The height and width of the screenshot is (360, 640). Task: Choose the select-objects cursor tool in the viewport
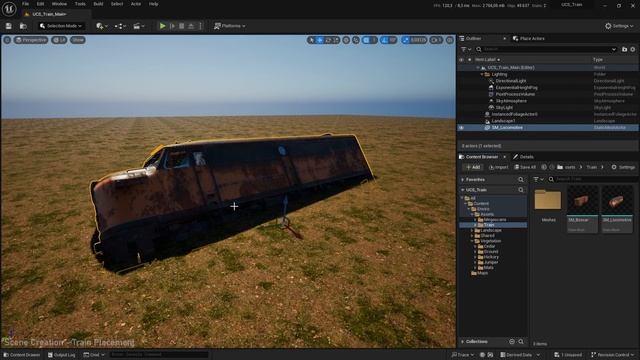[x=311, y=40]
